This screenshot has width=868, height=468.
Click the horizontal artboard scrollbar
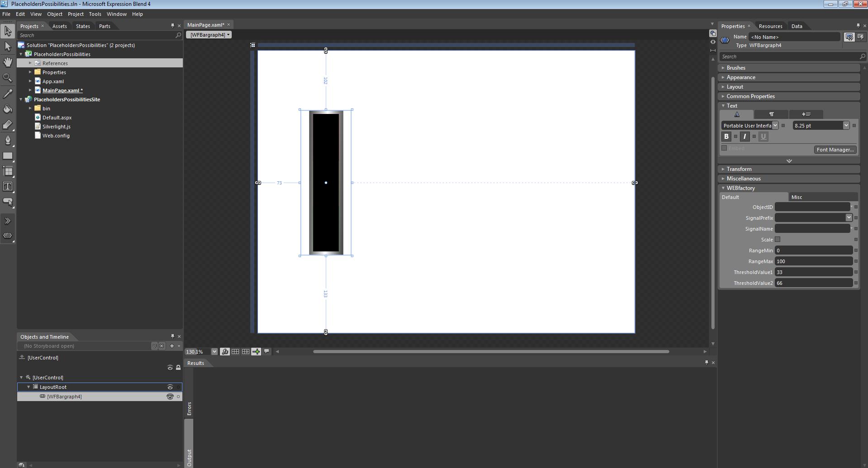[491, 351]
